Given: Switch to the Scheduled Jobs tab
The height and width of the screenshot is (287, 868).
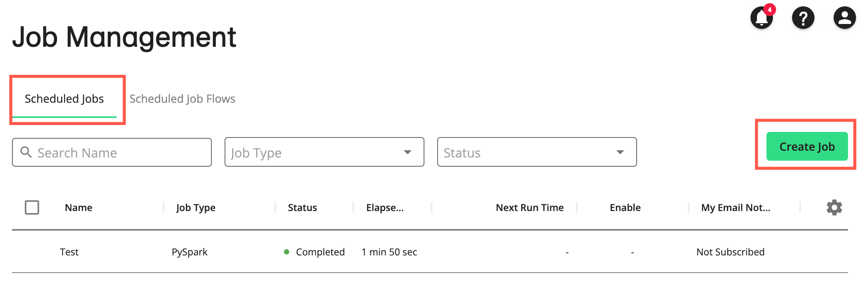Looking at the screenshot, I should point(64,99).
